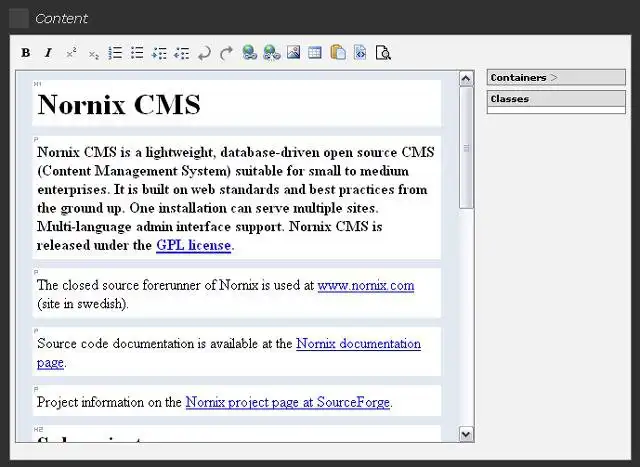Click the Content panel title

[x=61, y=18]
